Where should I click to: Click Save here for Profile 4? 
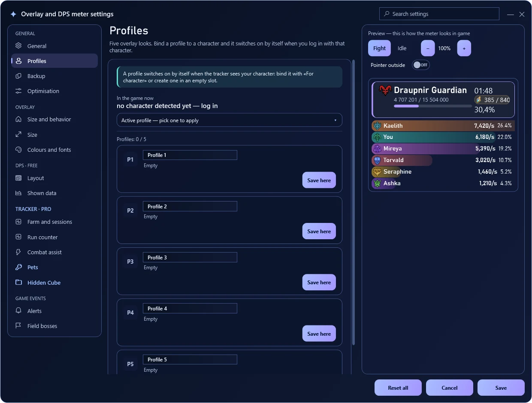319,334
